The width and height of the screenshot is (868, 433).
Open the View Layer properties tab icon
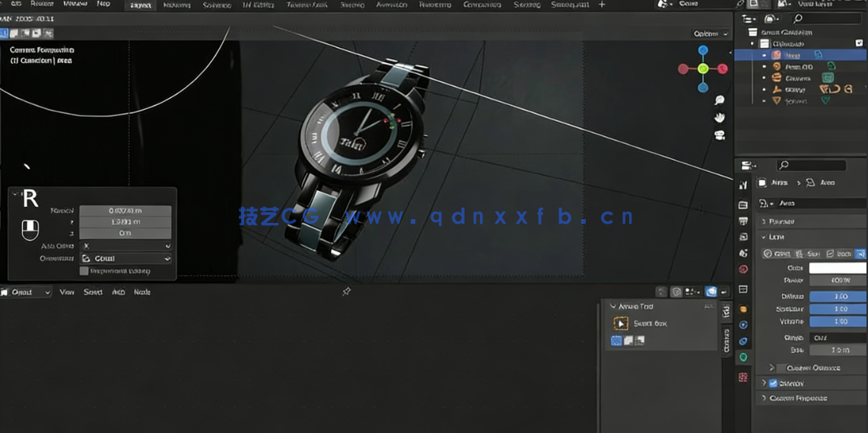click(x=743, y=237)
